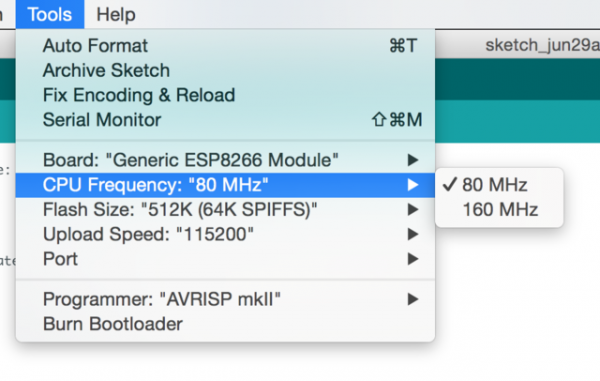Expand the Upload Speed submenu arrow

[x=412, y=234]
